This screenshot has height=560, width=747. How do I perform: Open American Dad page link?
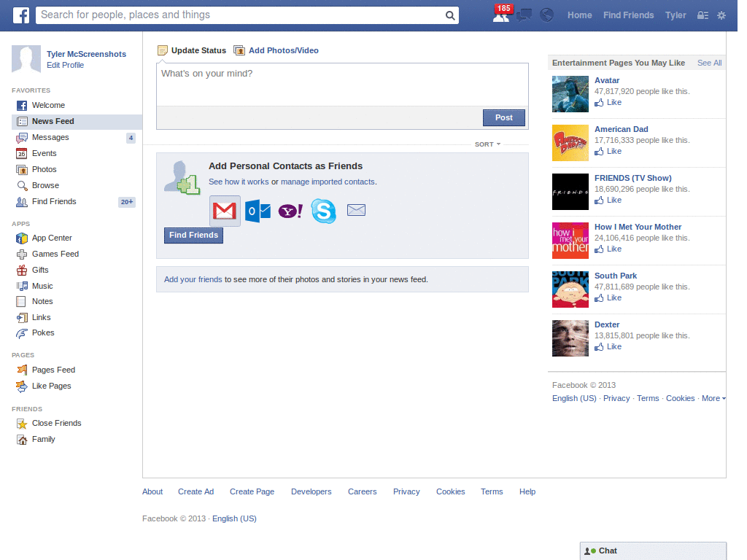pos(622,130)
